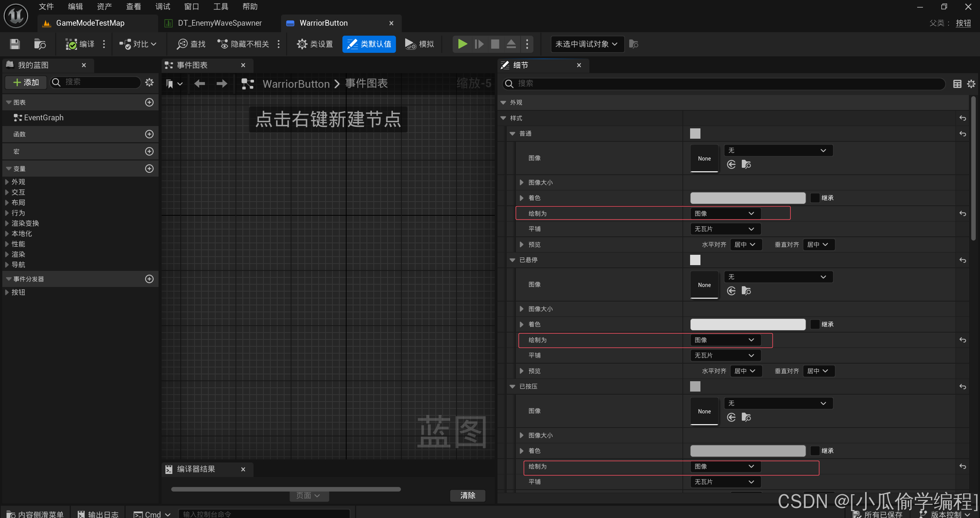The width and height of the screenshot is (980, 518).
Task: Click the find/search icon in toolbar
Action: point(181,44)
